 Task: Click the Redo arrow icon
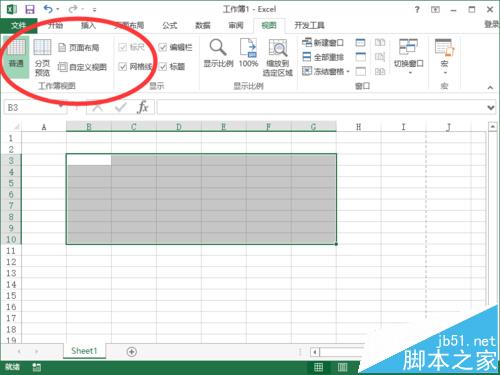click(x=73, y=9)
